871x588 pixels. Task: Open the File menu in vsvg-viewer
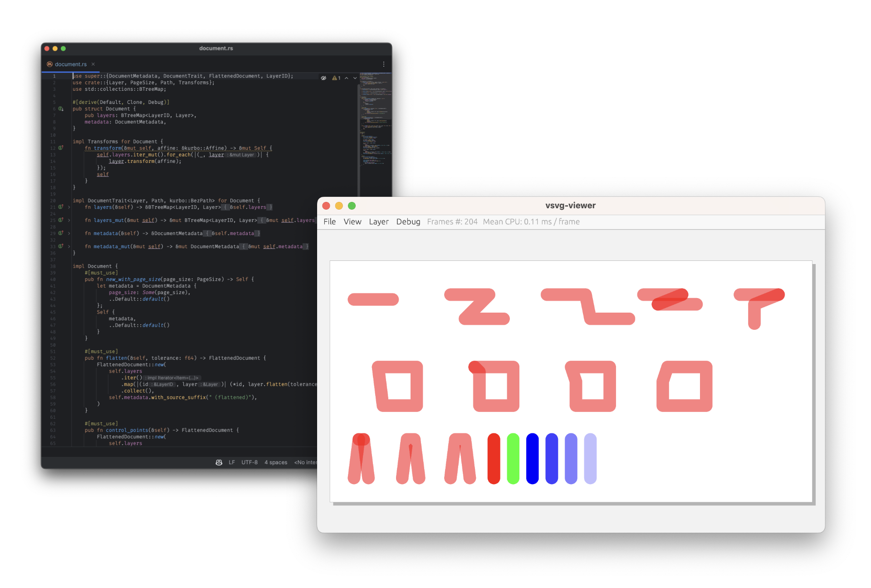(x=330, y=222)
